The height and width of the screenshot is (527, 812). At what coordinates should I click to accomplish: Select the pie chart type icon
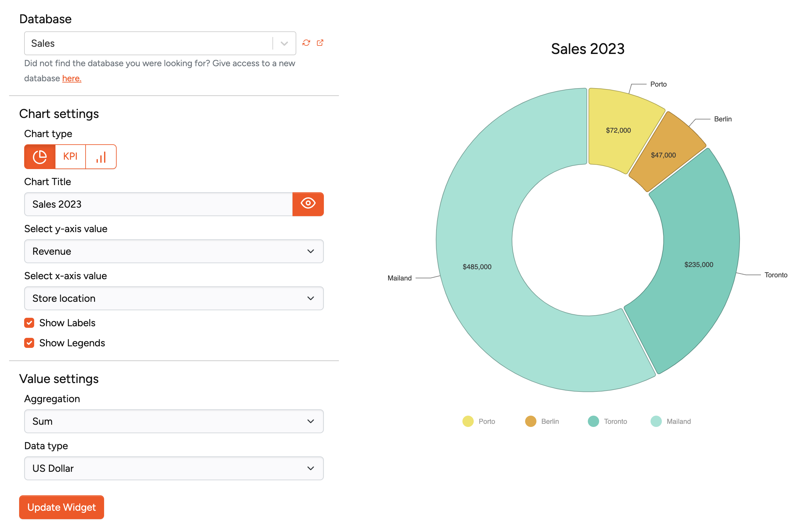(40, 157)
